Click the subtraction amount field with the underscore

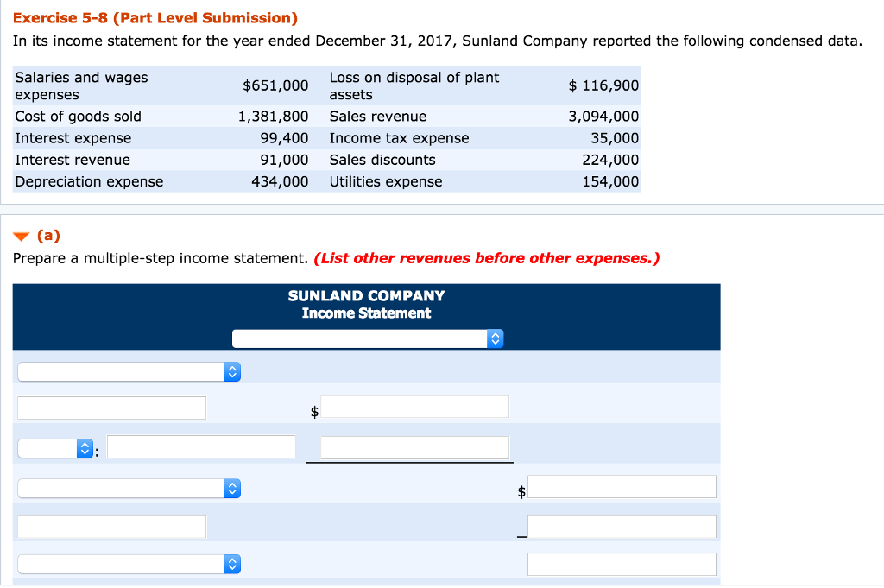click(x=622, y=526)
